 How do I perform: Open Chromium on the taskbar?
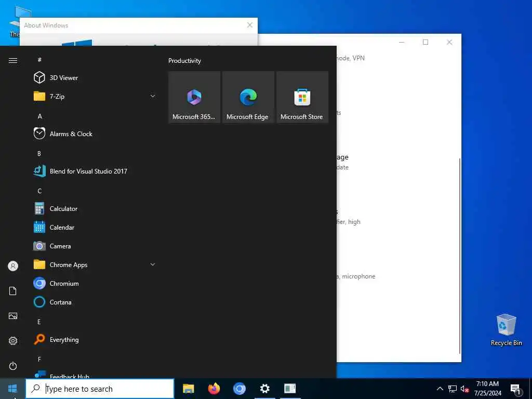click(x=239, y=389)
